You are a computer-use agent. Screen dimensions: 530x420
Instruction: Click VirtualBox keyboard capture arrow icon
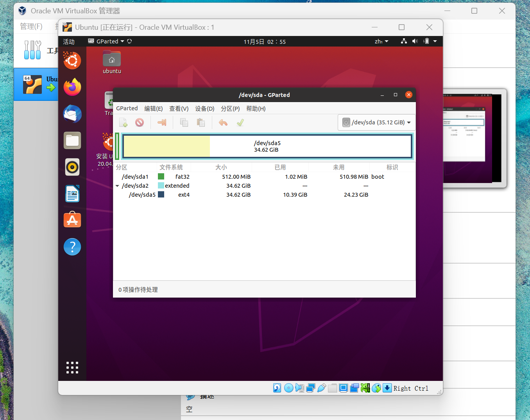tap(387, 388)
